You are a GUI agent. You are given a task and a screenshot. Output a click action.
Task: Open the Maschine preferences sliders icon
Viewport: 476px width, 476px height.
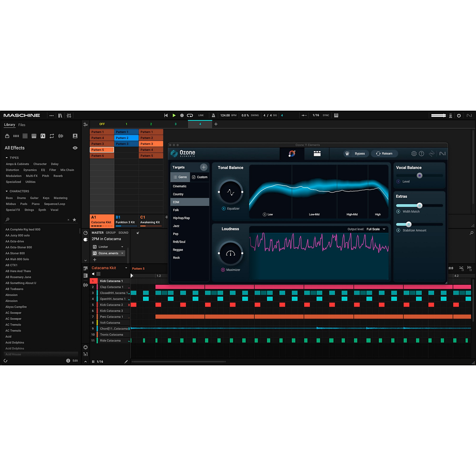tap(69, 115)
